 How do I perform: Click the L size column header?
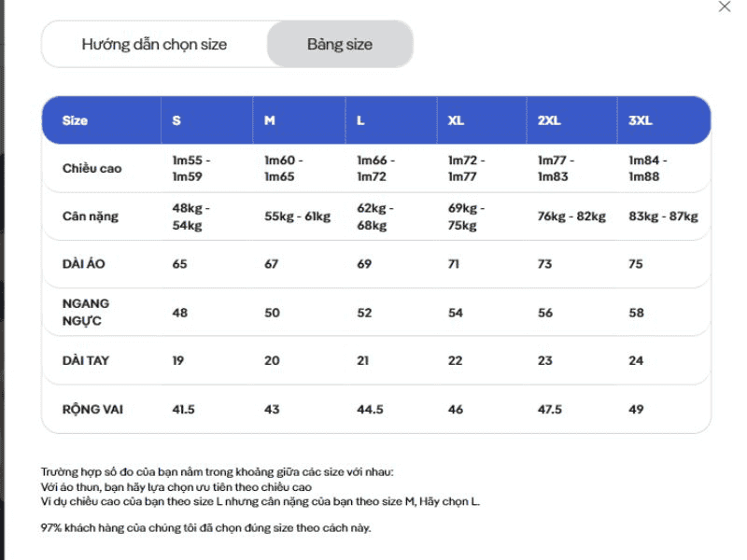(361, 120)
